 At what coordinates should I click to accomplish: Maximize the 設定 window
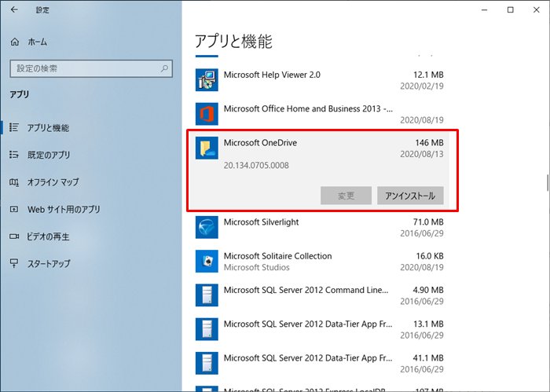(511, 9)
